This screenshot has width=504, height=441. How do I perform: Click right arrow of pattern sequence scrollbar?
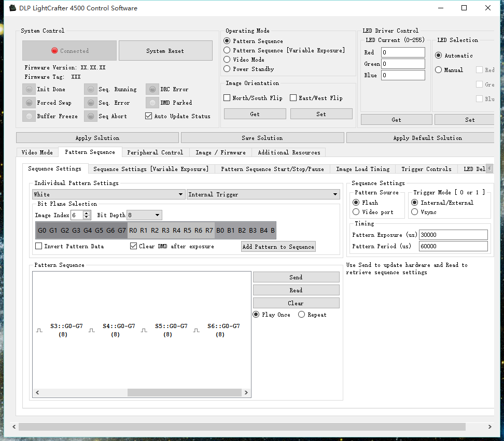246,392
